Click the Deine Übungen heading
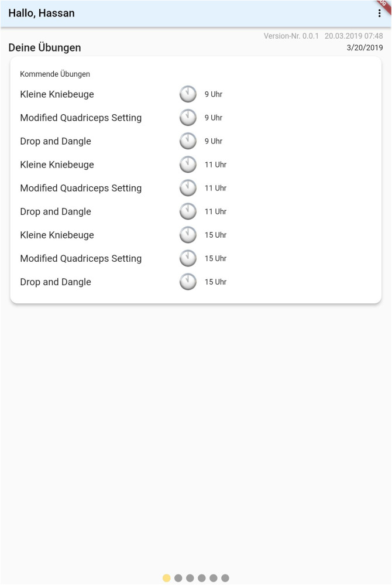The height and width of the screenshot is (585, 392). coord(44,47)
